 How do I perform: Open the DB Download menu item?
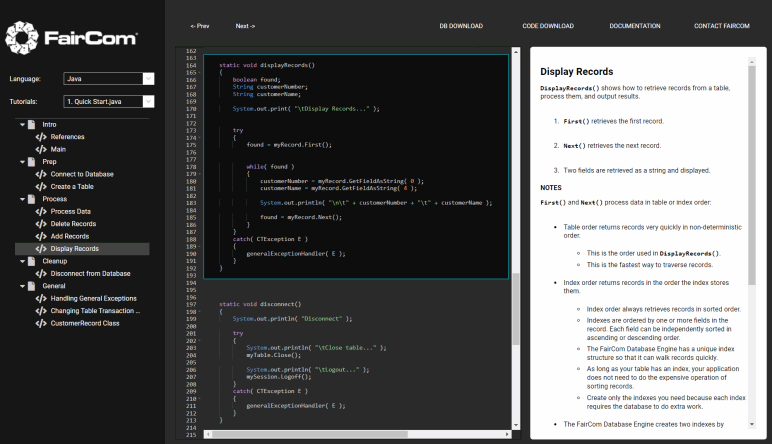click(461, 26)
